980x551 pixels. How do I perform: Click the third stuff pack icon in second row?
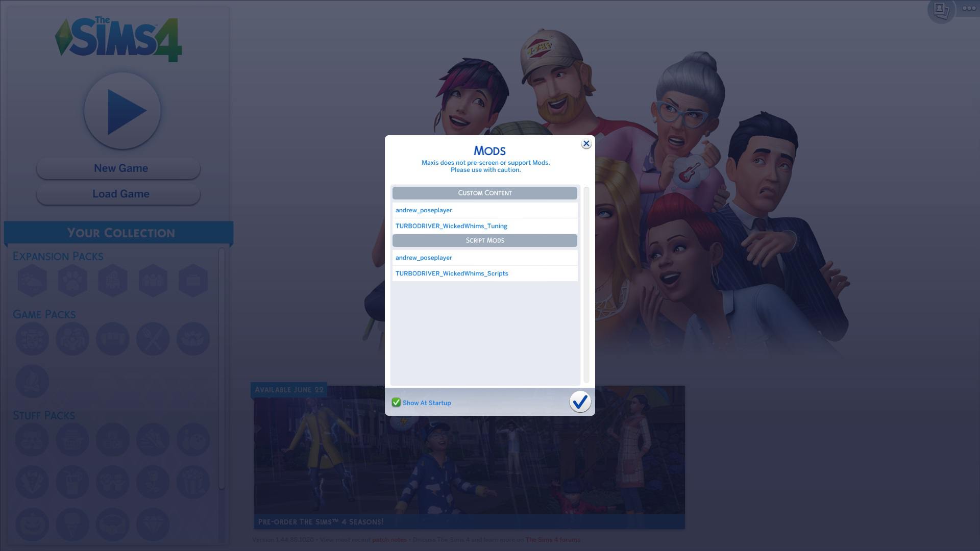[x=113, y=482]
